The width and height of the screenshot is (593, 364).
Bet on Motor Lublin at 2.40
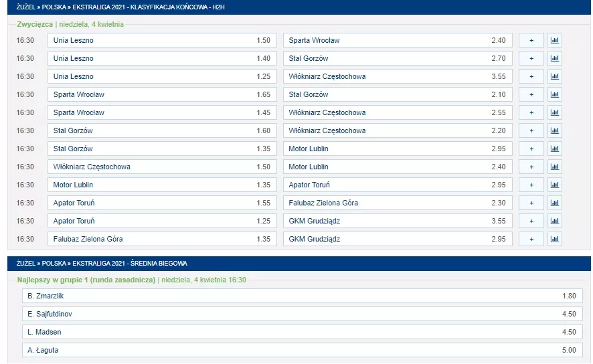[x=398, y=167]
